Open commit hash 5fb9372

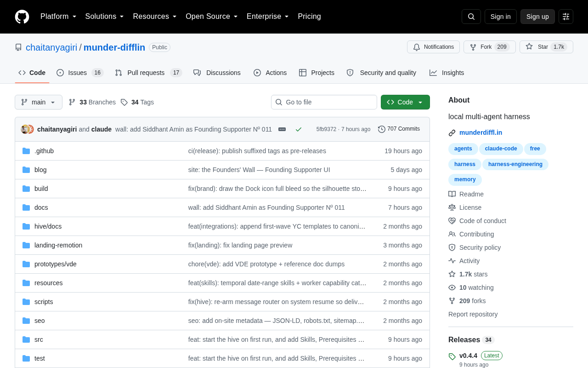coord(326,129)
